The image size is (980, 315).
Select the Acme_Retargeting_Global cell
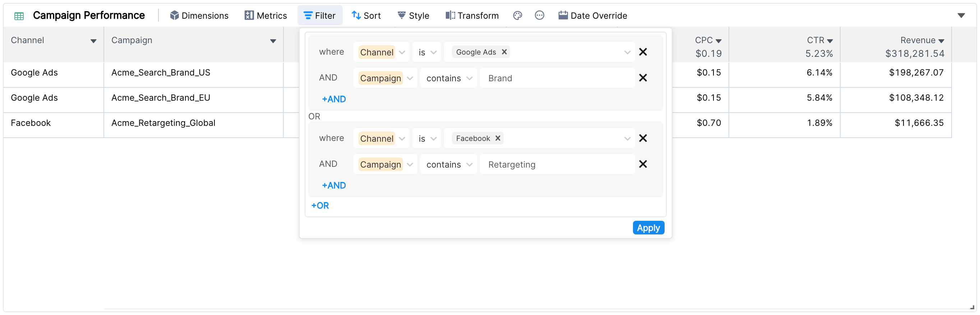[x=194, y=125]
